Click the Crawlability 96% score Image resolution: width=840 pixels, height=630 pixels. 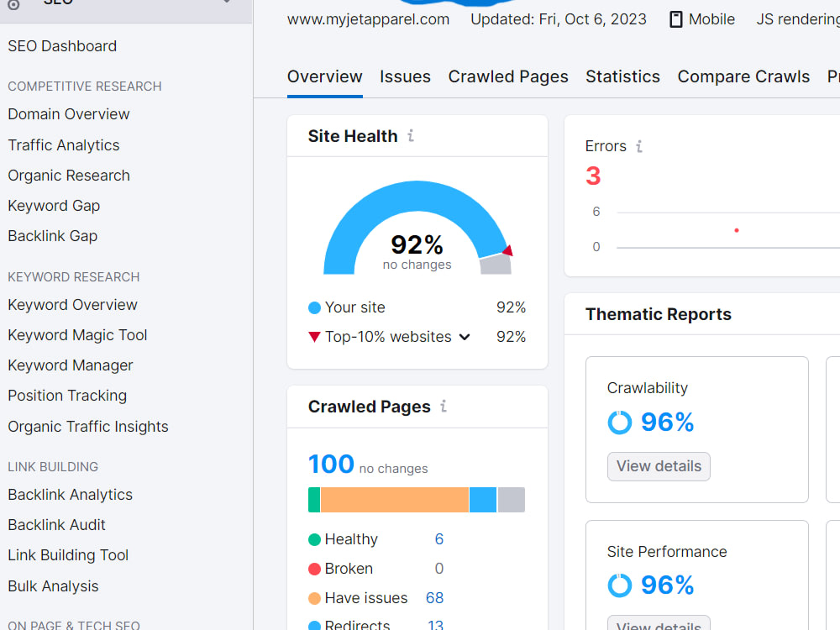pyautogui.click(x=668, y=423)
